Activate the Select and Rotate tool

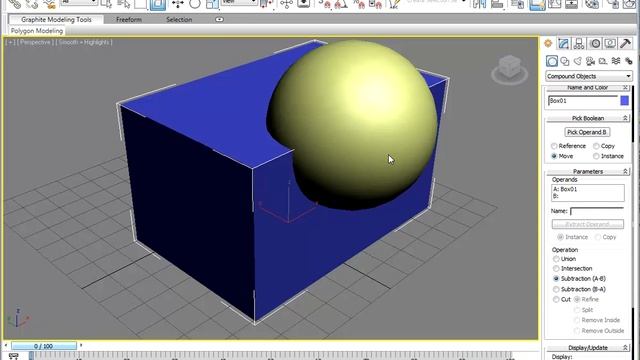pyautogui.click(x=195, y=4)
